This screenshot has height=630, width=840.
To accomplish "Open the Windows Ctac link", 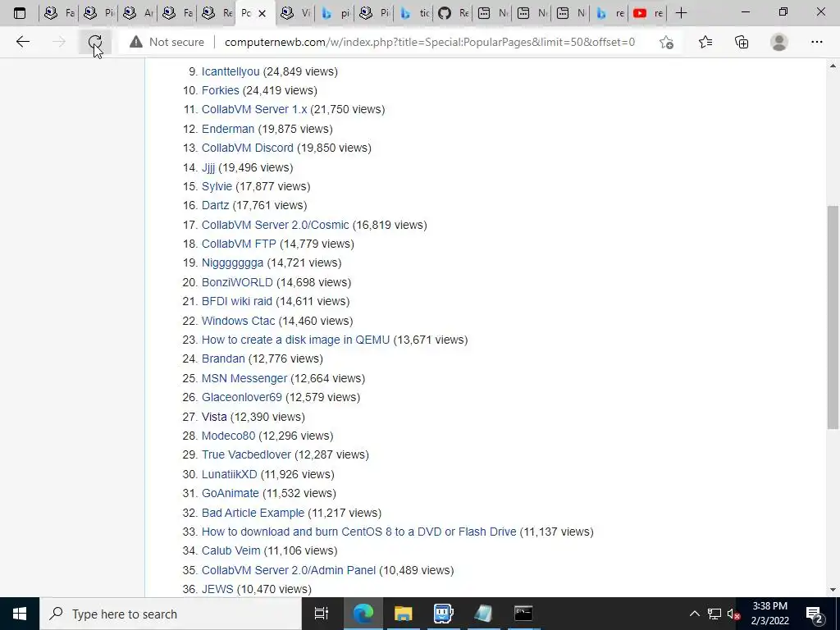I will coord(238,321).
